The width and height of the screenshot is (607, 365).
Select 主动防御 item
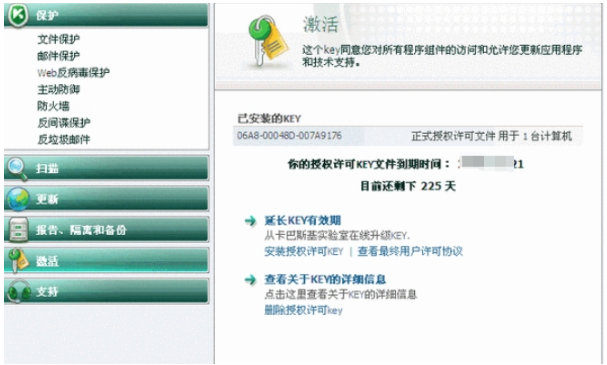coord(58,89)
